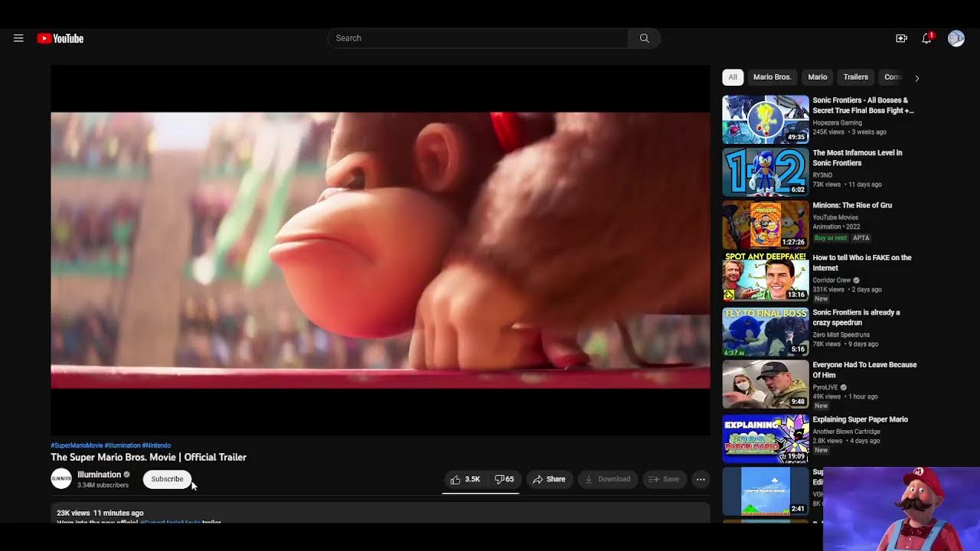Click the video title text
Image resolution: width=980 pixels, height=551 pixels.
click(x=149, y=457)
